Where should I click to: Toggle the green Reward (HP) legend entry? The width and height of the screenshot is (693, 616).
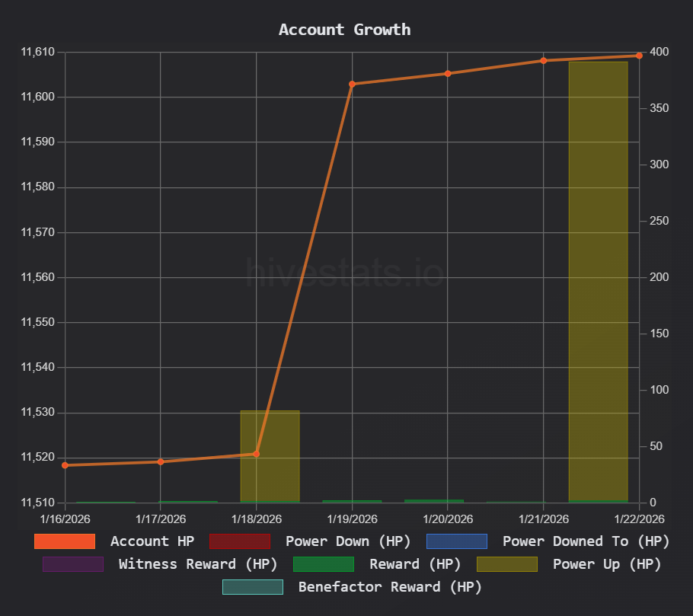coord(414,564)
